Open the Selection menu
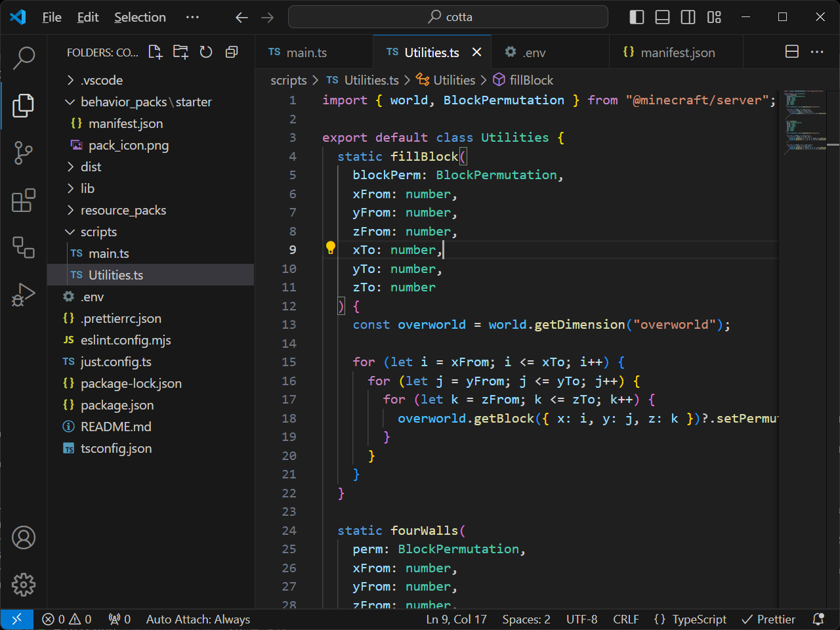The image size is (840, 630). [140, 17]
